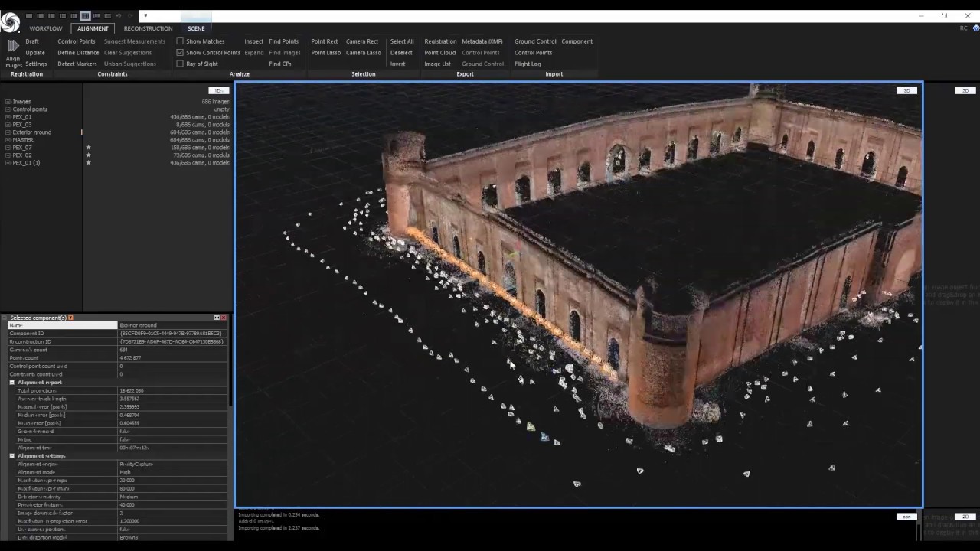
Task: Click the split-panel icon in Selected component(s) header
Action: point(217,318)
